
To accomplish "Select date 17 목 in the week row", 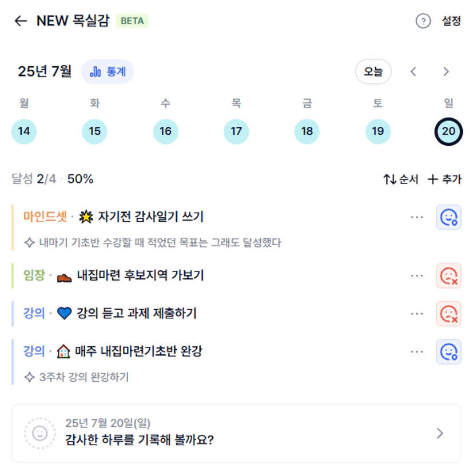I will click(236, 131).
